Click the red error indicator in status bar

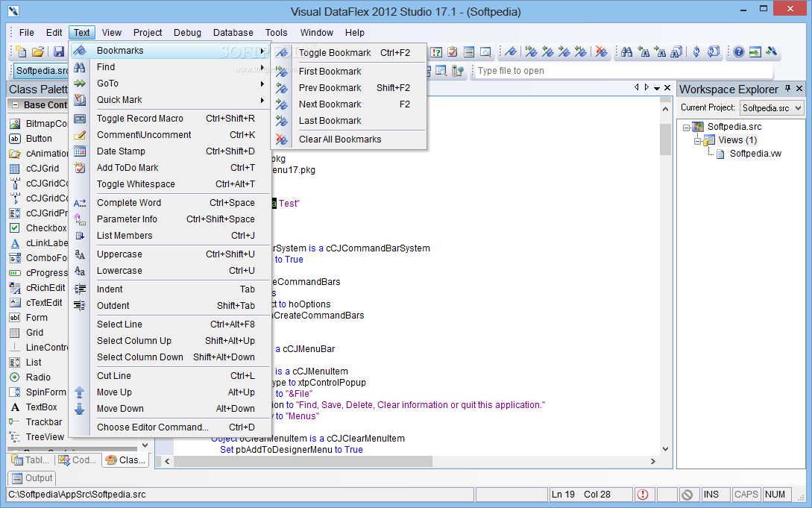[643, 495]
